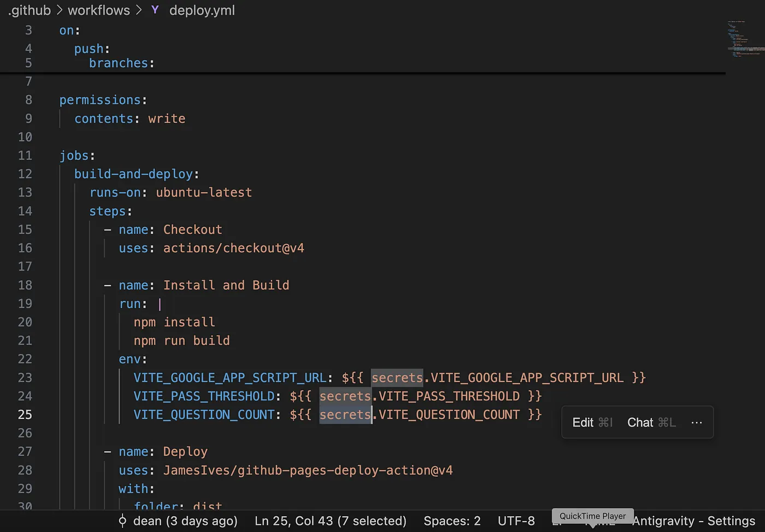Click 'npm run build' command on line 21

(182, 341)
